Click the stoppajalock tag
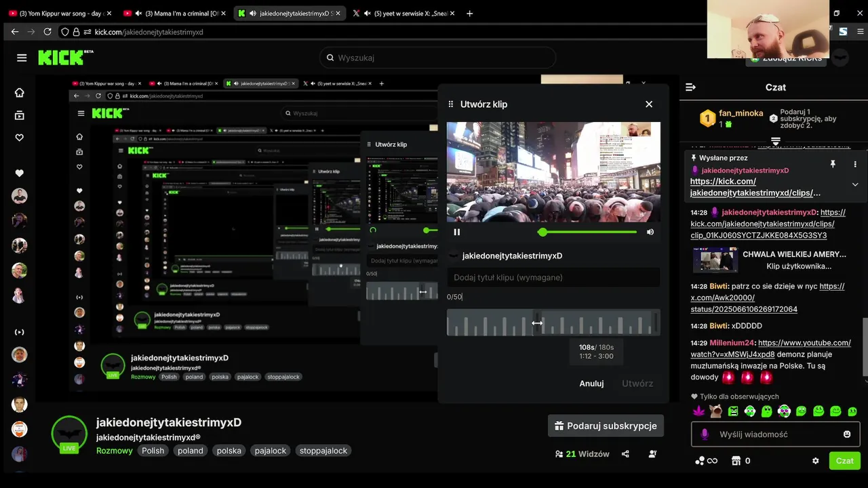The image size is (868, 488). (323, 451)
